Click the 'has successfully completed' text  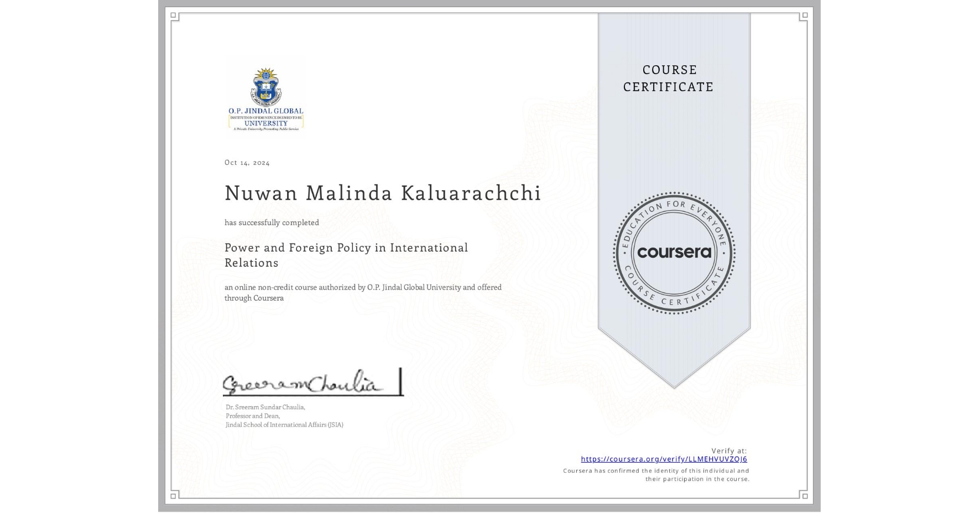[272, 222]
